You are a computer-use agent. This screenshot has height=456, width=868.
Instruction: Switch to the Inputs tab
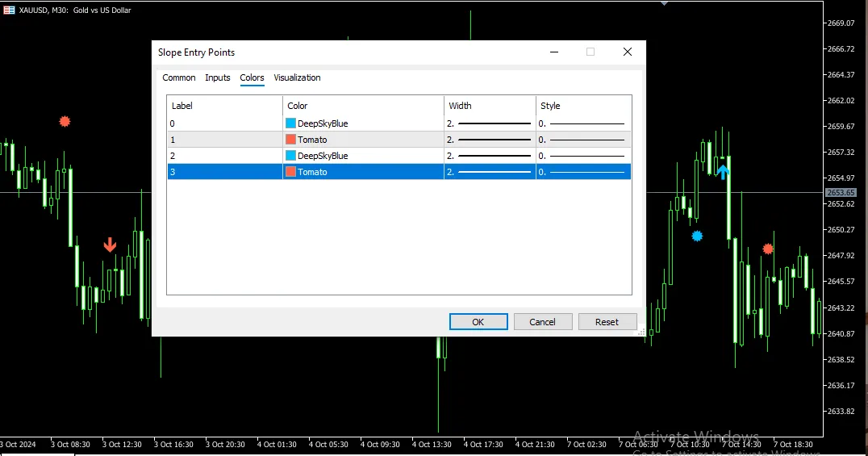tap(218, 78)
